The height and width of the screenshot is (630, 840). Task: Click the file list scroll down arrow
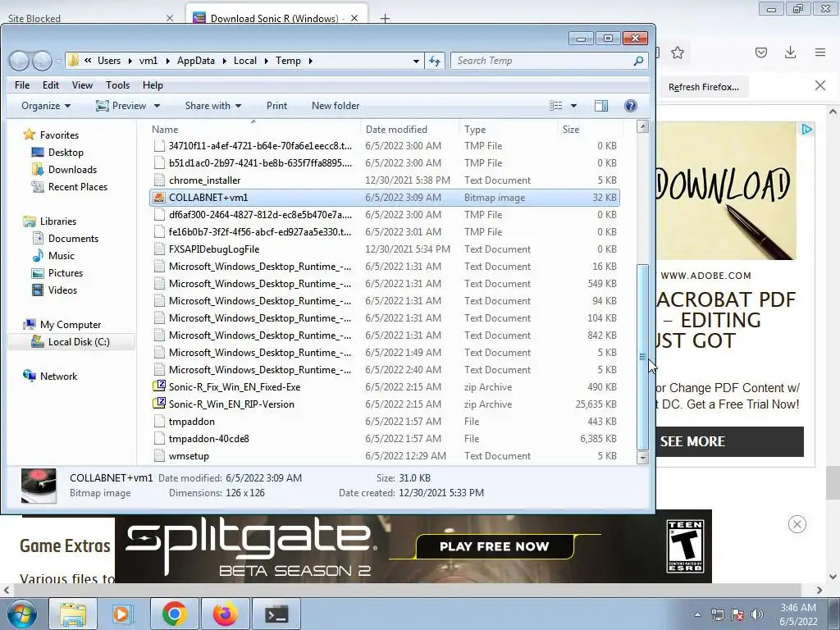pos(642,458)
